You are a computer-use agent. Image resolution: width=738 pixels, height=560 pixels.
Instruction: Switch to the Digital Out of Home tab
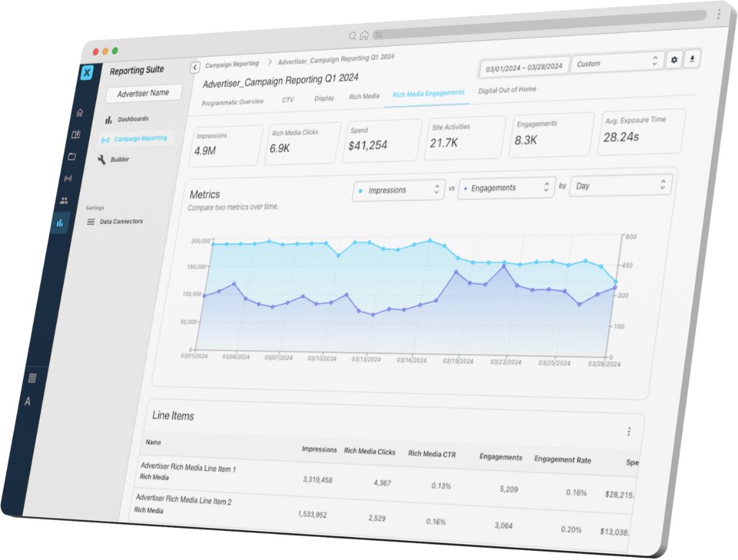click(507, 90)
